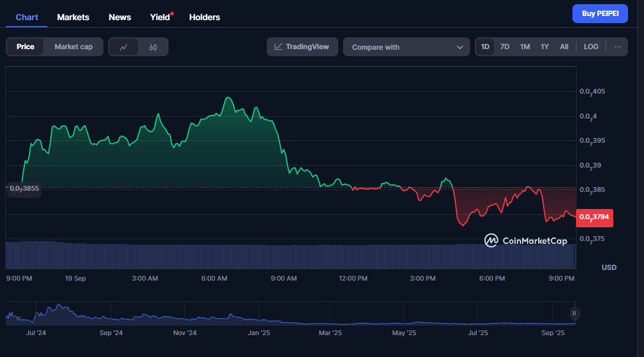Go to the Holders tab
644x357 pixels.
point(205,17)
